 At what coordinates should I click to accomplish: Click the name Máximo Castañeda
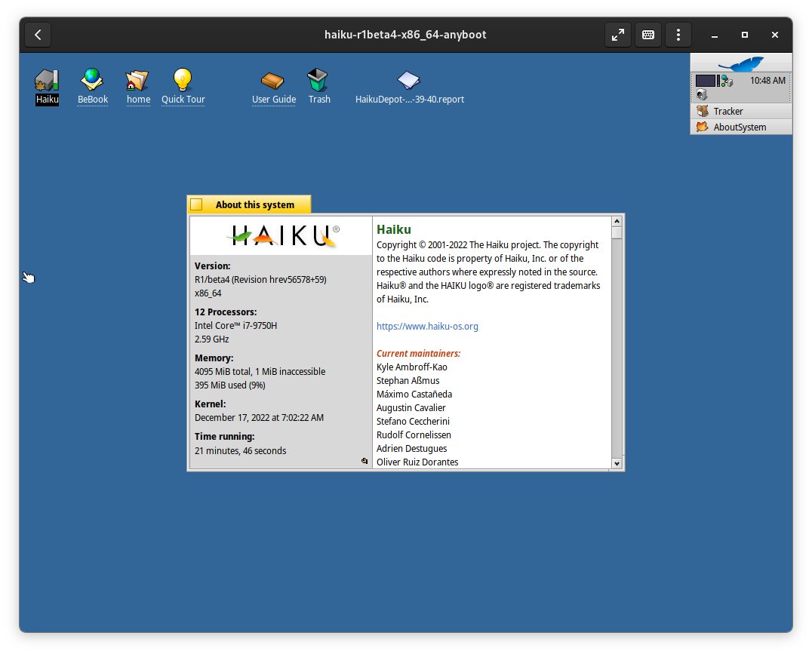[414, 394]
